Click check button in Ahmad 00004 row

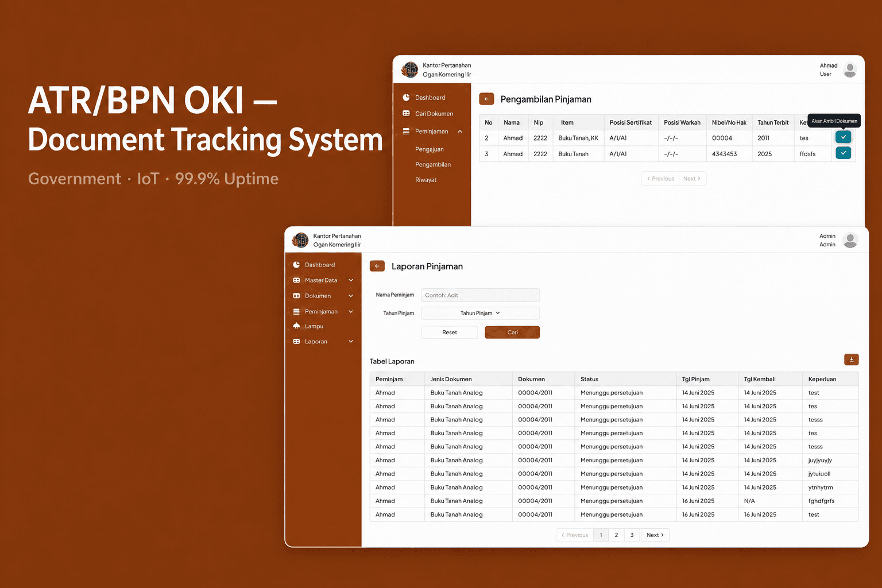(x=843, y=137)
